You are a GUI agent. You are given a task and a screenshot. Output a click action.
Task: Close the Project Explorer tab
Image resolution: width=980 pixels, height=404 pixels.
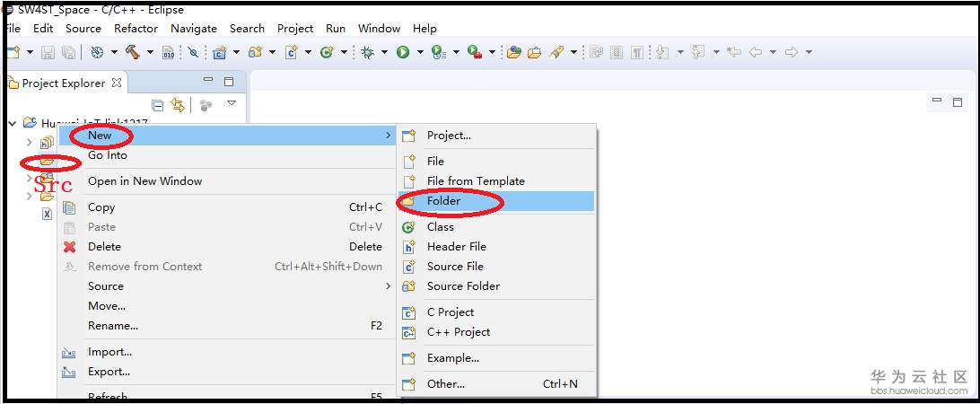(117, 83)
